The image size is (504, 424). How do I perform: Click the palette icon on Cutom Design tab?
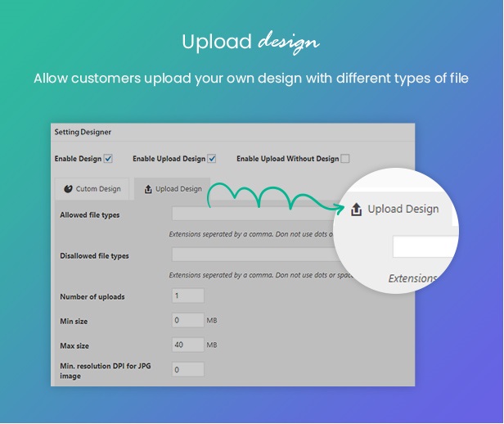click(67, 189)
